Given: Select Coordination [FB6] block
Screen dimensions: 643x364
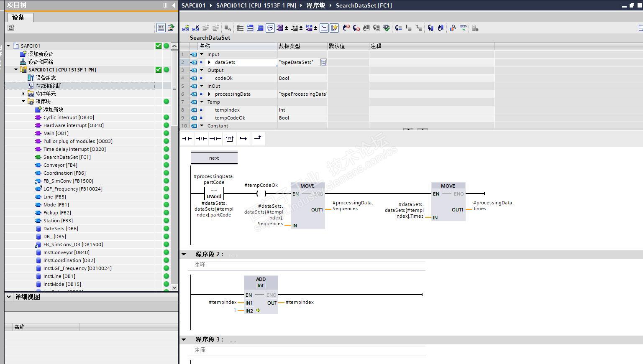Looking at the screenshot, I should coord(64,173).
